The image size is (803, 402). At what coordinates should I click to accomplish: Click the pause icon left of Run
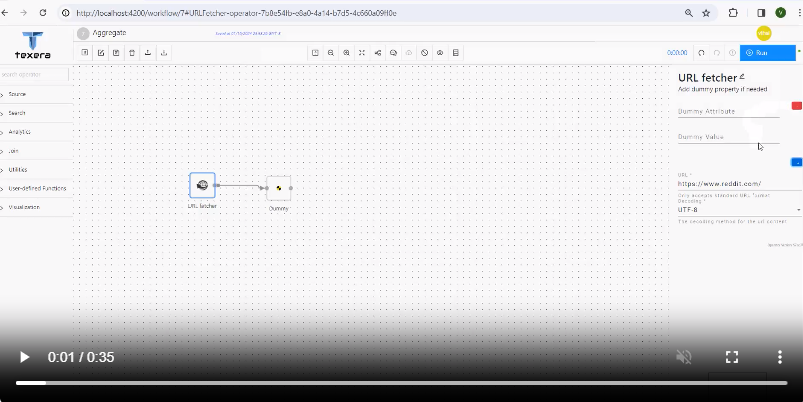coord(732,53)
